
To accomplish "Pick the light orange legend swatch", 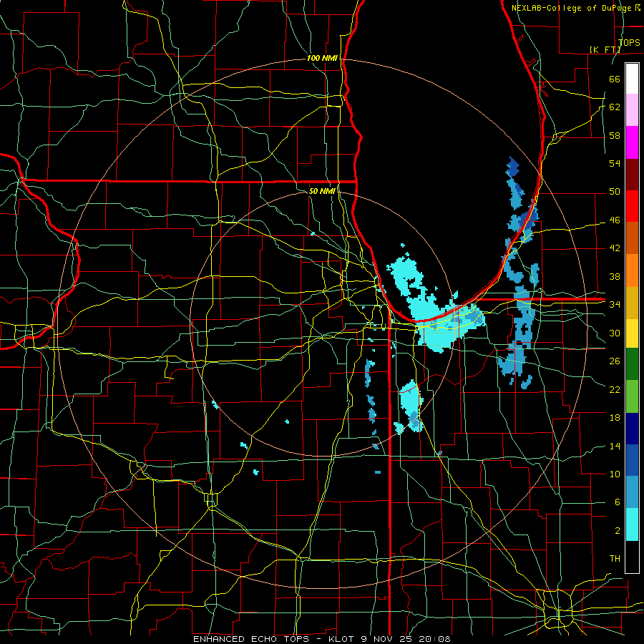I will coord(632,270).
